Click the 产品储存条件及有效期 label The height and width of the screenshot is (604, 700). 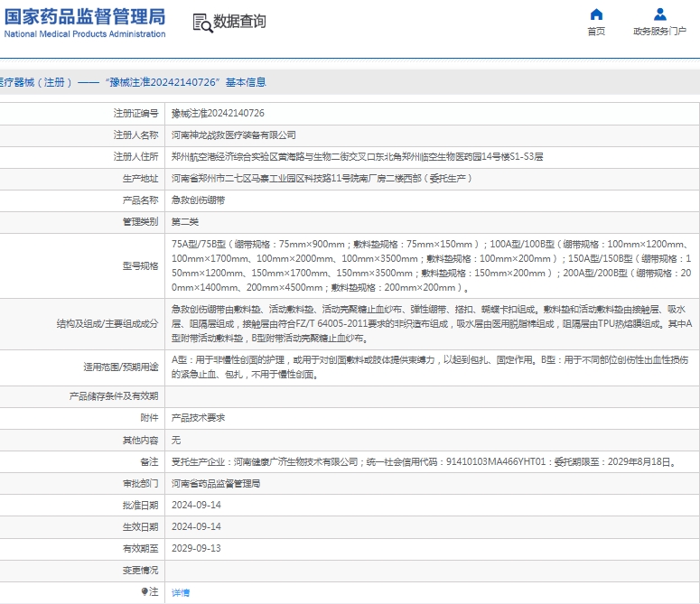(x=114, y=396)
